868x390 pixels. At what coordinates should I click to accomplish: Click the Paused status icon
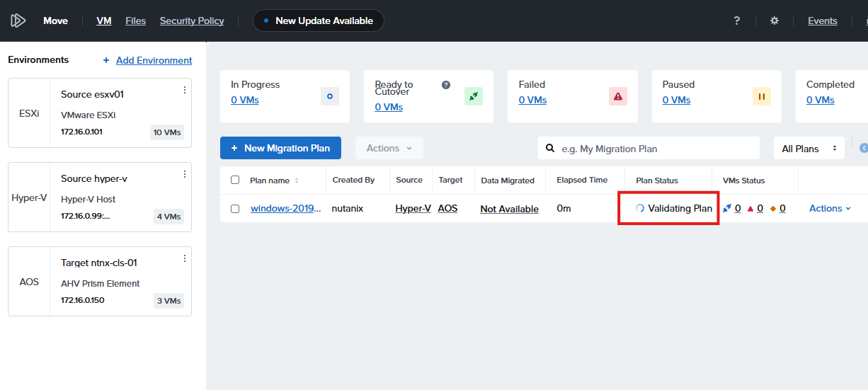pyautogui.click(x=762, y=96)
